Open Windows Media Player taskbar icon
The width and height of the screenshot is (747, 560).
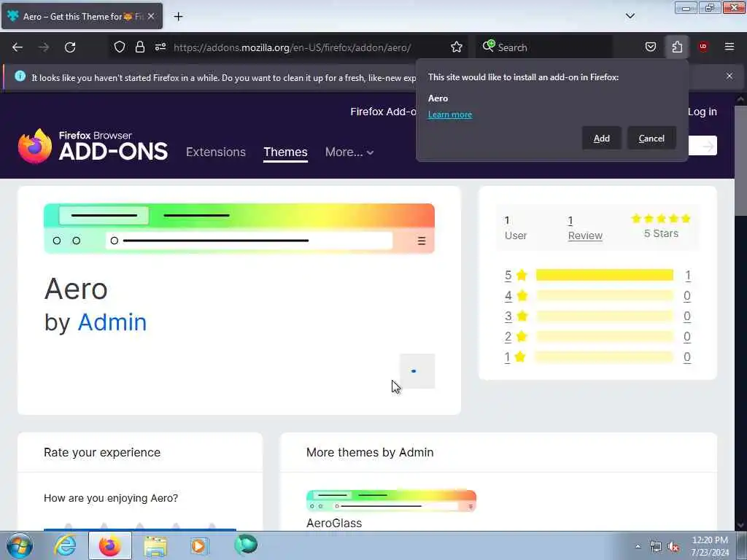[x=199, y=545]
